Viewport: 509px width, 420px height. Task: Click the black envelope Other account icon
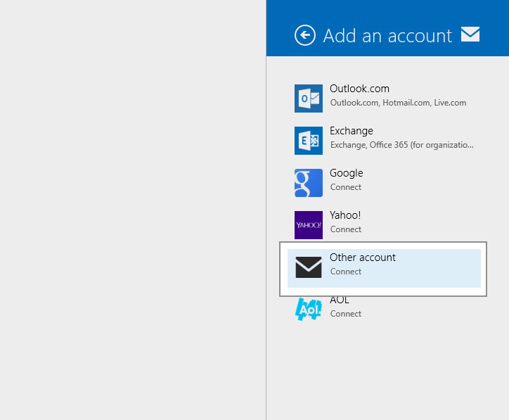(308, 267)
